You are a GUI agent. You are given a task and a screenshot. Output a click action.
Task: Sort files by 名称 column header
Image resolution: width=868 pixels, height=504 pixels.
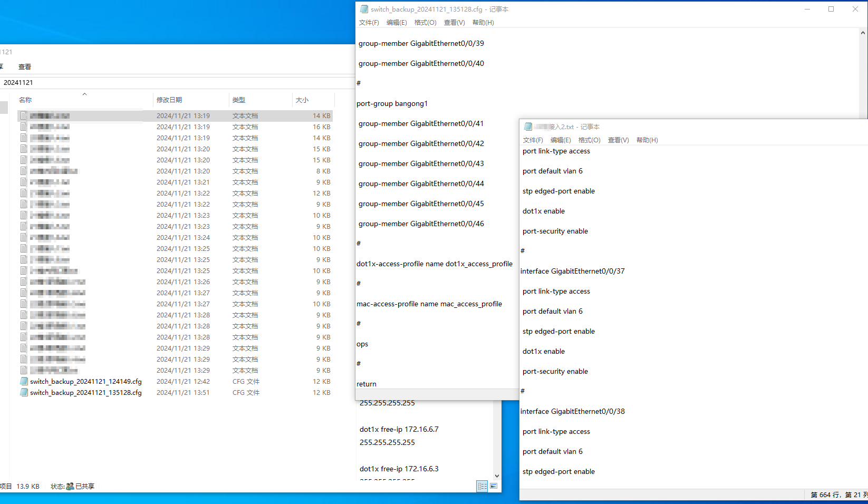pos(25,100)
